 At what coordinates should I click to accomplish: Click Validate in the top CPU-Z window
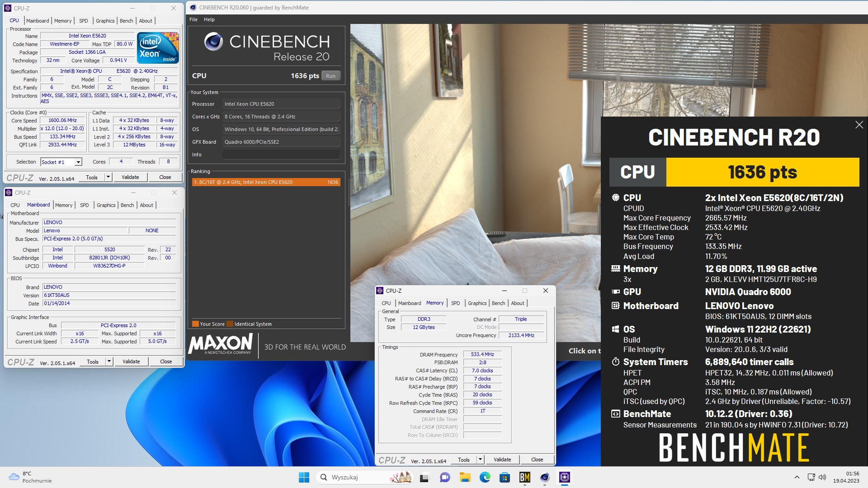pyautogui.click(x=130, y=177)
